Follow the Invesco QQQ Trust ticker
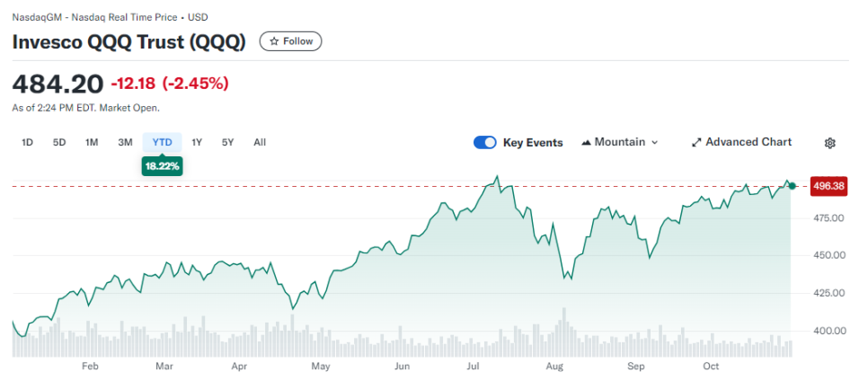Screen dimensions: 868x381 pyautogui.click(x=290, y=41)
